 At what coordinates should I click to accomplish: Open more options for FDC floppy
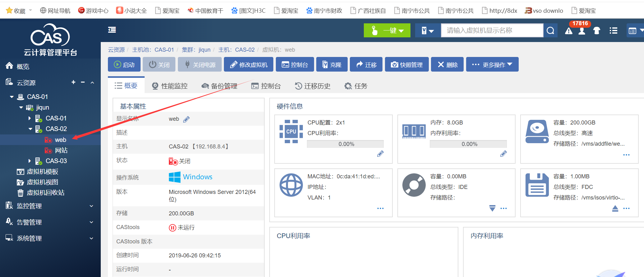[626, 208]
